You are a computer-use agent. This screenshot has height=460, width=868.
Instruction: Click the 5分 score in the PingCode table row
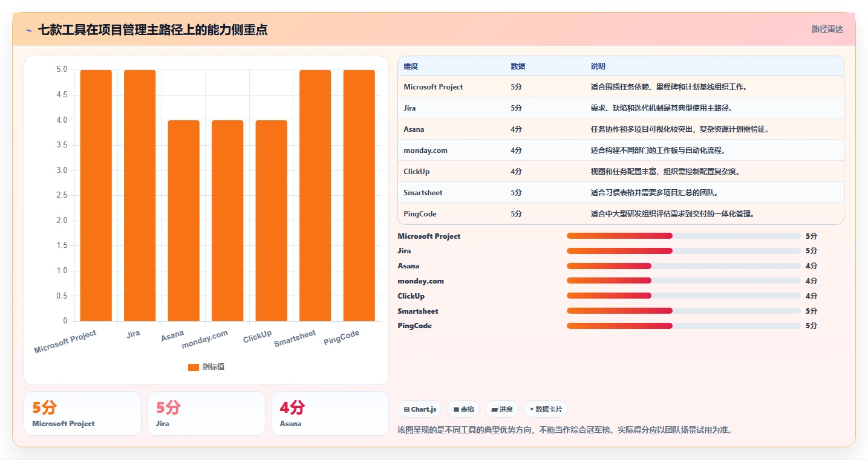pyautogui.click(x=516, y=214)
